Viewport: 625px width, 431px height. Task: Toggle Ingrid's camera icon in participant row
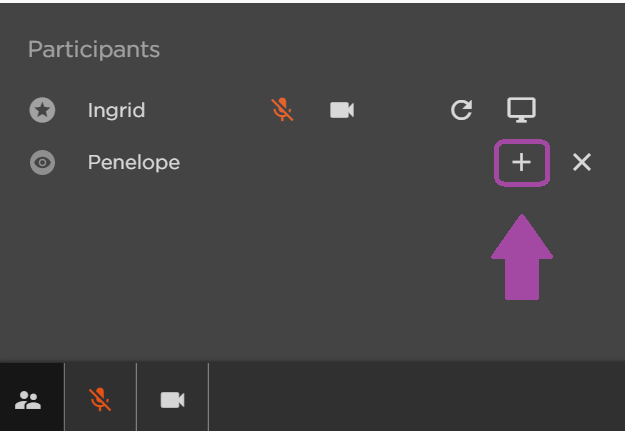pyautogui.click(x=342, y=110)
